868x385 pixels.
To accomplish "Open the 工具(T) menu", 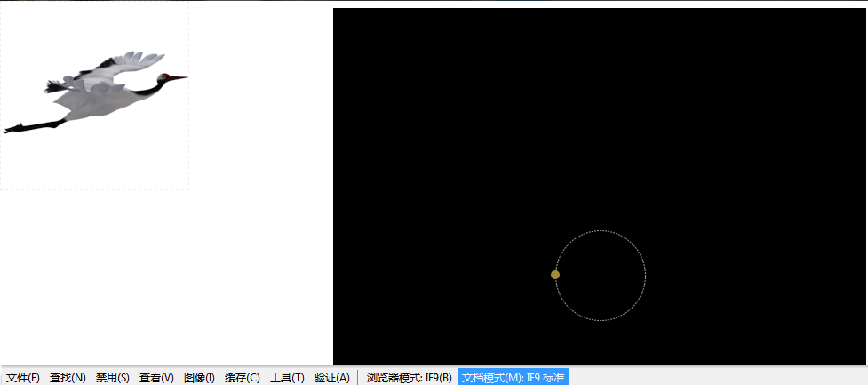I will coord(287,378).
